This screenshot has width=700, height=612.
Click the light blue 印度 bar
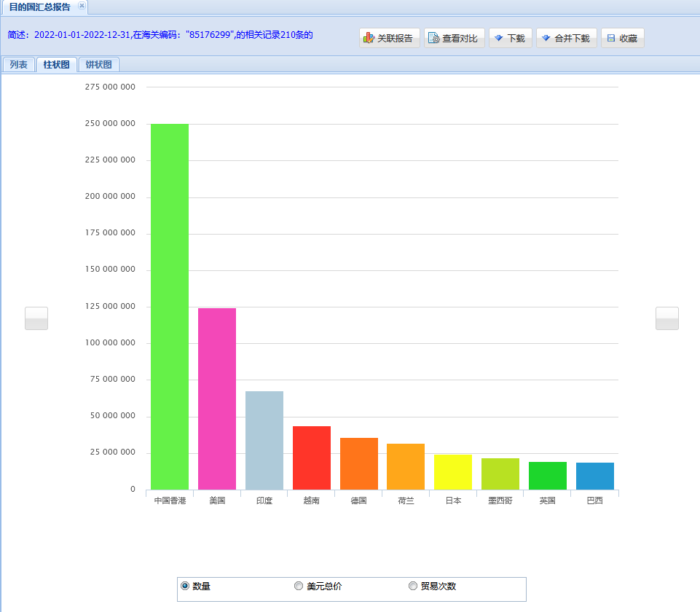point(264,440)
